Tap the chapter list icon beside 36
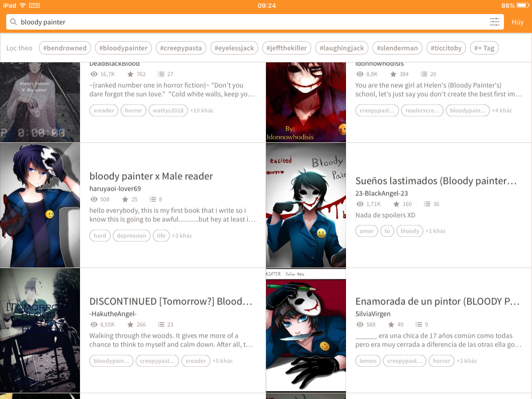Viewport: 532px width, 399px height. 427,204
